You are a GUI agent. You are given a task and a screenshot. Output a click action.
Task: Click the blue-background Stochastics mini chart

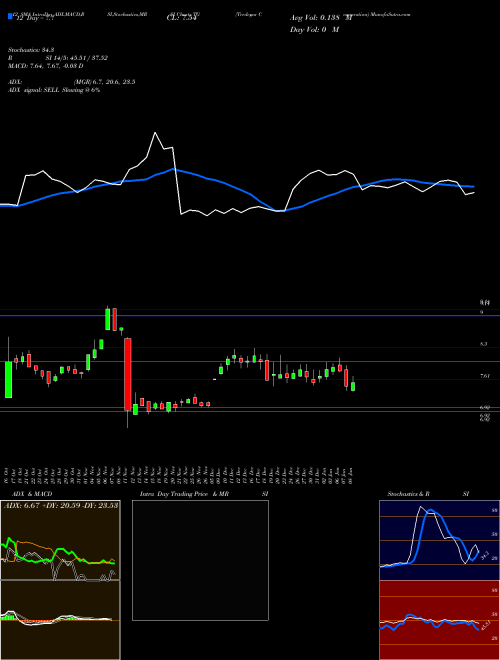[x=439, y=540]
